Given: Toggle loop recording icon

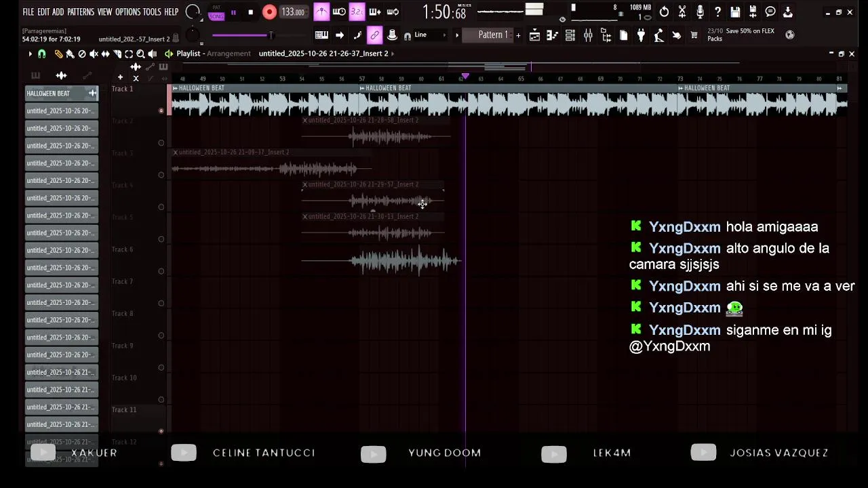Looking at the screenshot, I should click(x=392, y=12).
